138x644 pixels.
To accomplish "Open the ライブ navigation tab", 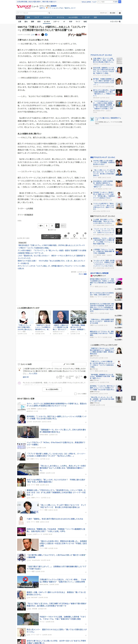I will (x=37, y=17).
